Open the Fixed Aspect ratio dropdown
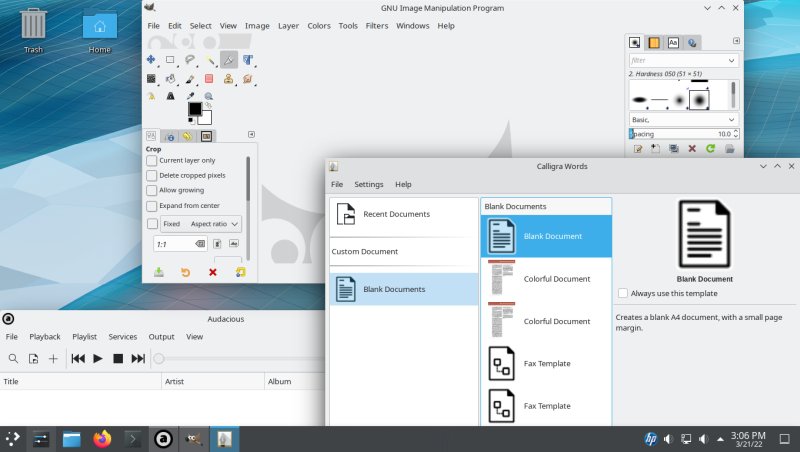The image size is (800, 452). tap(201, 224)
